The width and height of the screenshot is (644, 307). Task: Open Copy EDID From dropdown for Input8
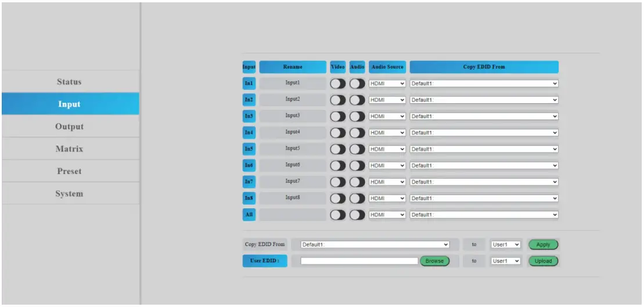coord(484,198)
